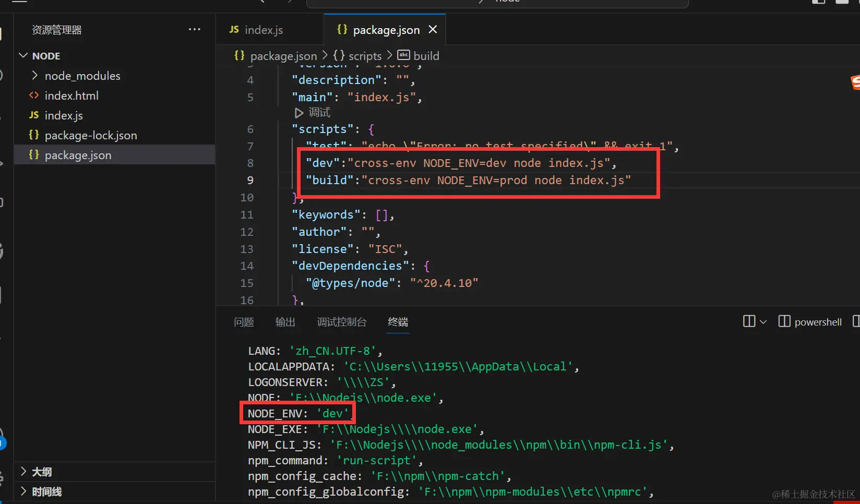Click the NODE_ENV: 'dev' terminal output
This screenshot has height=504, width=860.
tap(298, 414)
